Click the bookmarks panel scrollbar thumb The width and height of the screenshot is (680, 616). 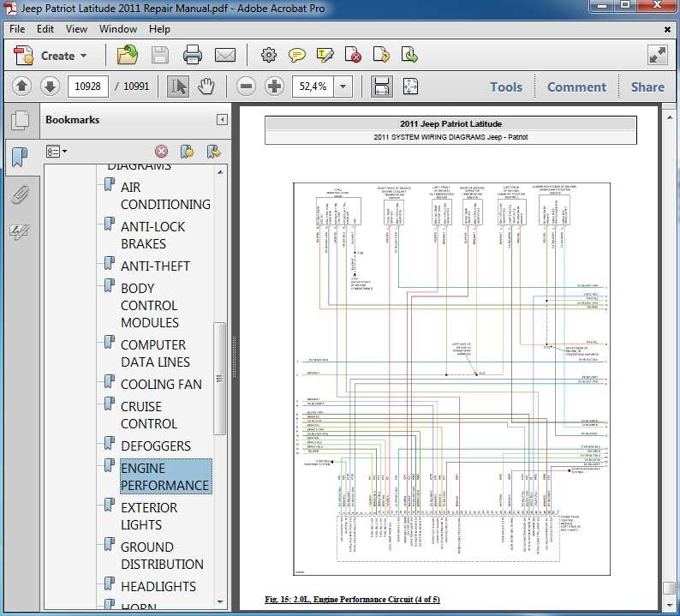click(220, 379)
